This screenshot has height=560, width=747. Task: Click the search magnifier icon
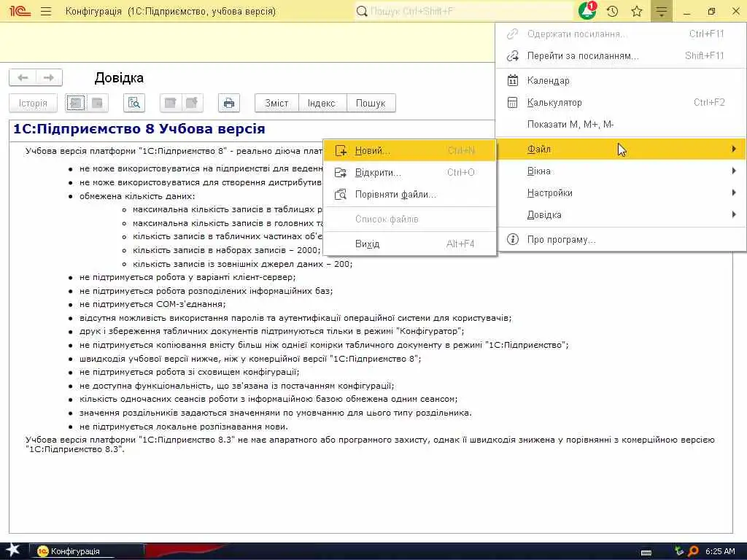362,11
